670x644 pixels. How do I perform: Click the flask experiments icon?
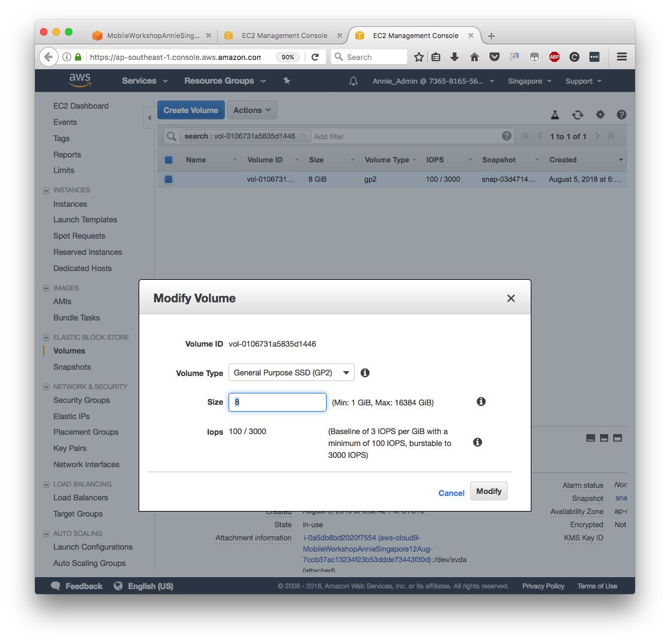click(554, 114)
